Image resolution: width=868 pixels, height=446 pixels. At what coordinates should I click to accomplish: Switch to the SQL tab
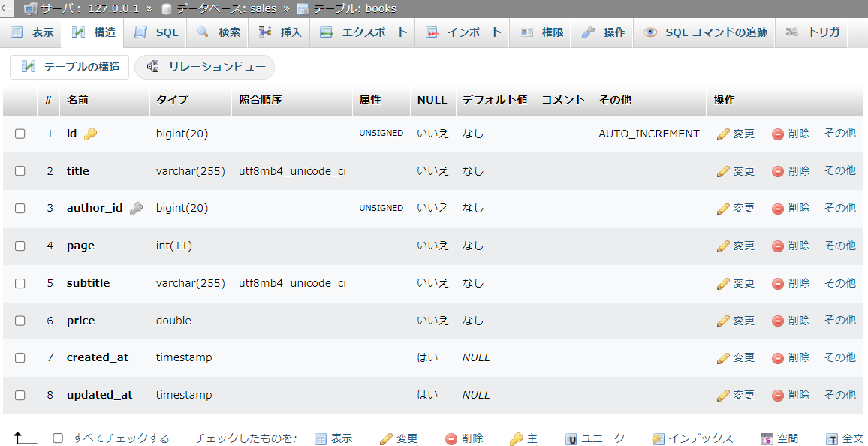[x=156, y=32]
